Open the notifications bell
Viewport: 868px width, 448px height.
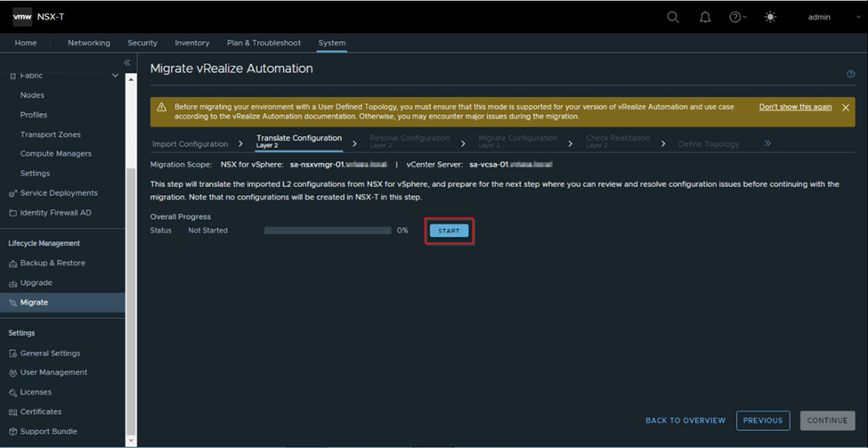click(705, 17)
